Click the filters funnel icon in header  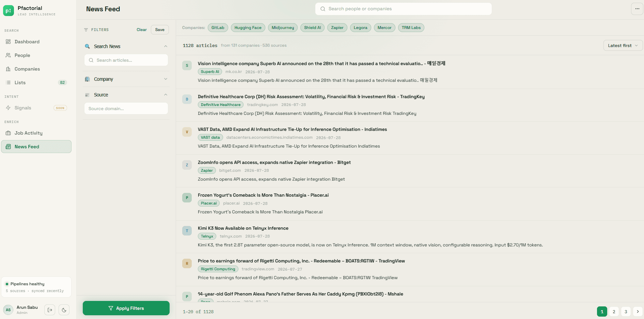click(x=86, y=30)
